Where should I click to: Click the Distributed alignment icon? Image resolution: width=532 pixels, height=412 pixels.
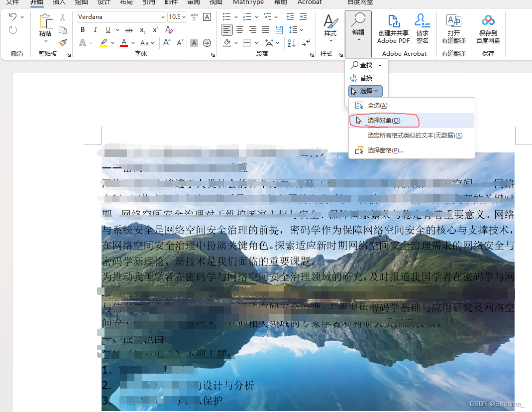coord(279,30)
